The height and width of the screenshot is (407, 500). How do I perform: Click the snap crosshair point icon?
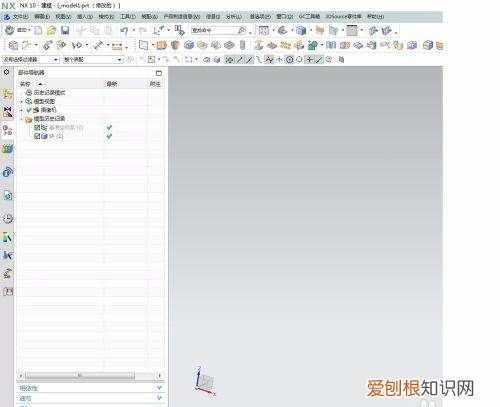click(x=310, y=60)
